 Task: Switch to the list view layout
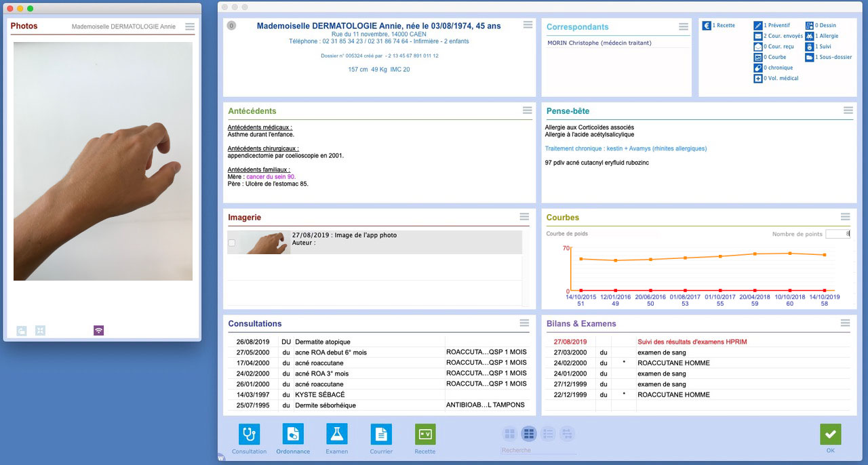[549, 433]
